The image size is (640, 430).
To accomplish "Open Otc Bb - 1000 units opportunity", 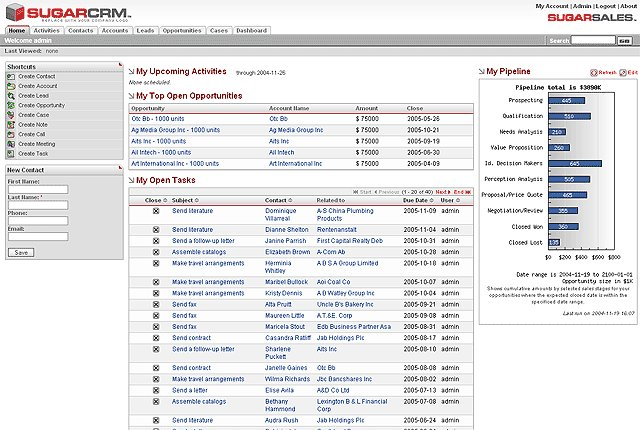I will pos(158,119).
